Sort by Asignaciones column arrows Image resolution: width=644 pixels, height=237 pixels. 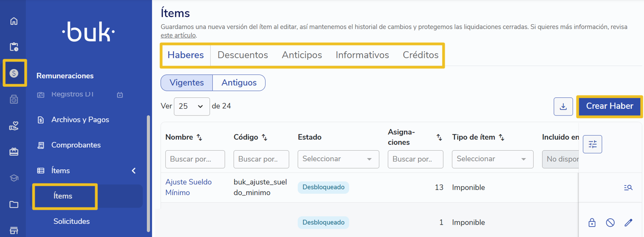pos(439,137)
